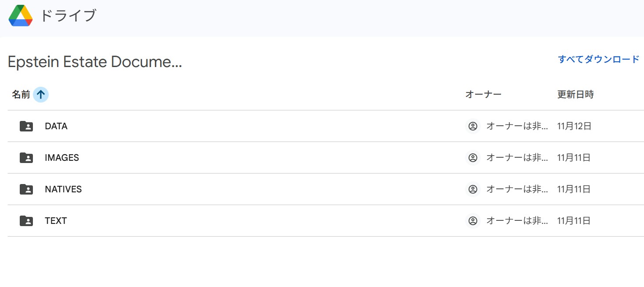Open the IMAGES folder
644x287 pixels.
click(62, 158)
